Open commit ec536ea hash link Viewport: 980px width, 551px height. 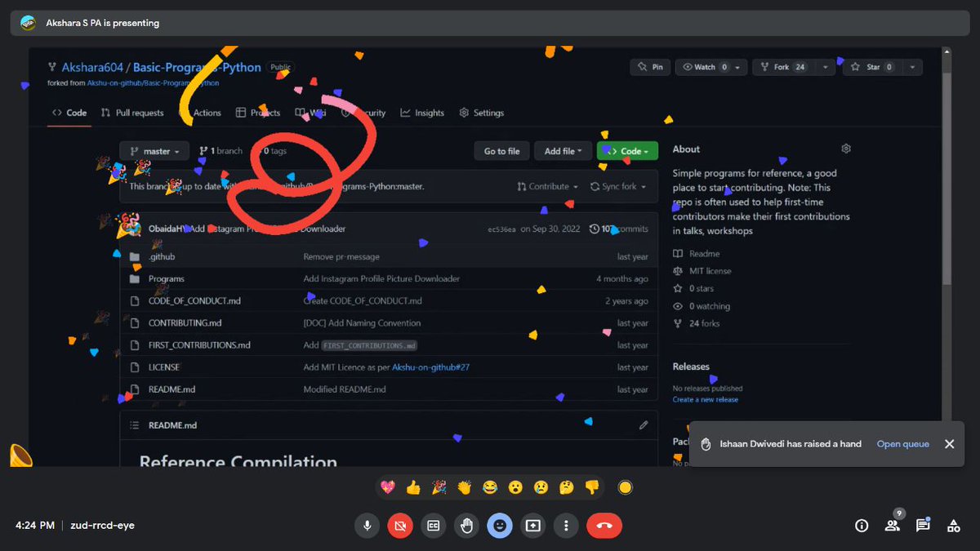(501, 229)
